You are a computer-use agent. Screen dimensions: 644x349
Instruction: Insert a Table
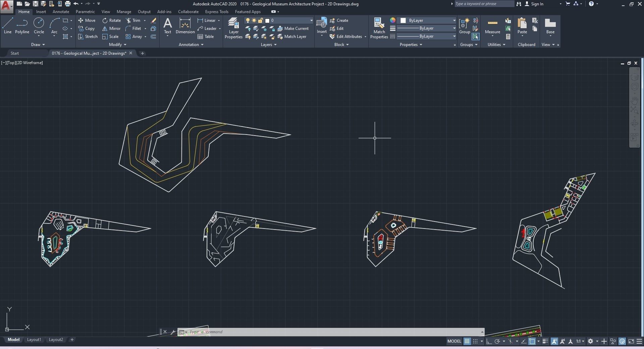206,37
